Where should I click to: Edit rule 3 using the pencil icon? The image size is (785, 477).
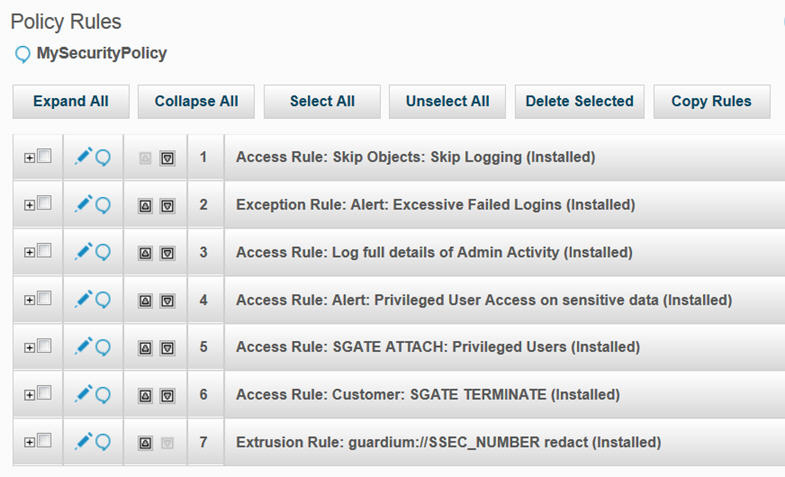(83, 252)
